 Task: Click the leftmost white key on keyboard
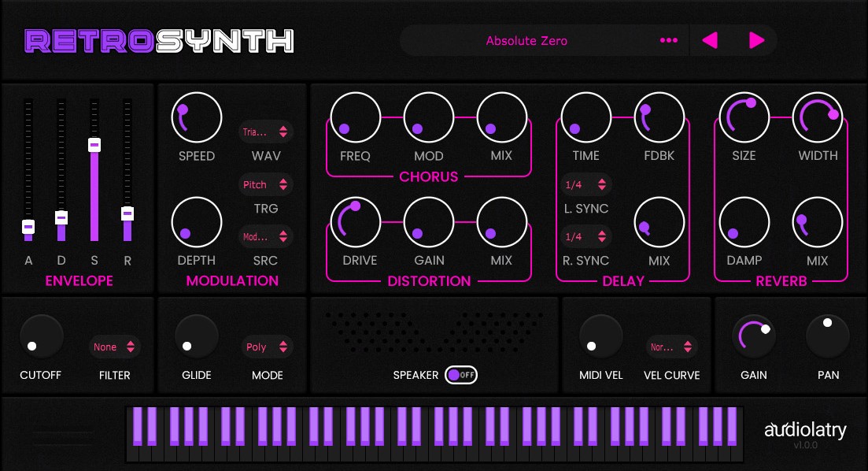(132, 453)
